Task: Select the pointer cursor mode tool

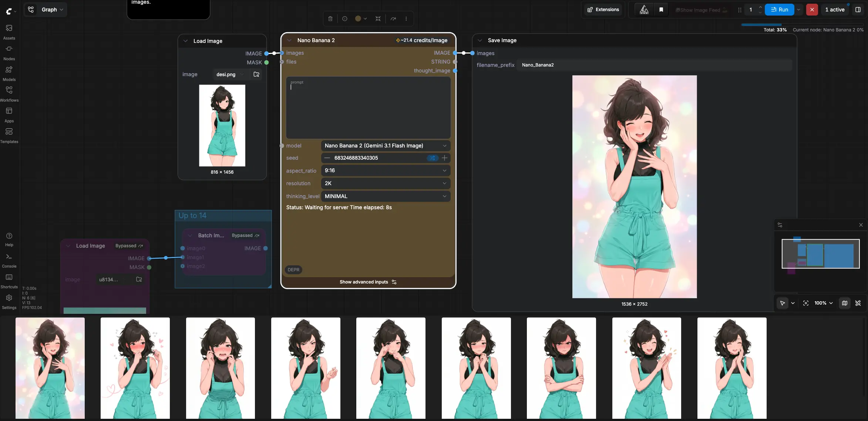Action: [x=783, y=303]
